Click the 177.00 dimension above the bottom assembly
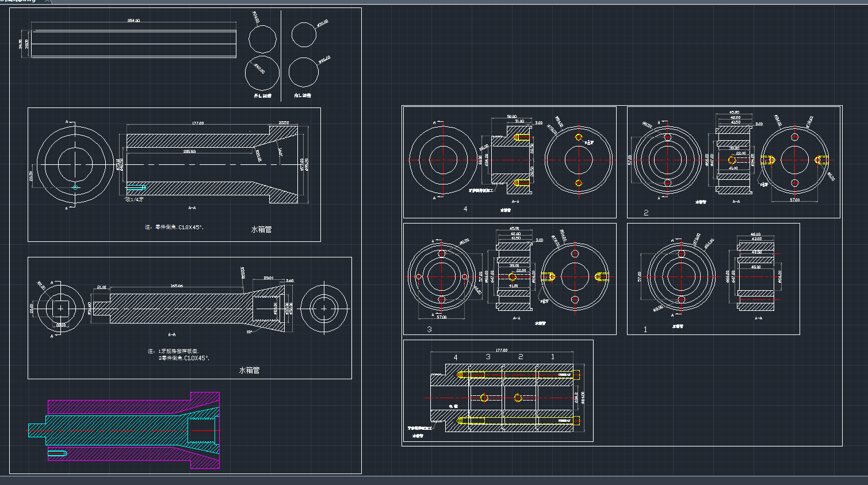Screen dimensions: 868x485 pyautogui.click(x=501, y=350)
